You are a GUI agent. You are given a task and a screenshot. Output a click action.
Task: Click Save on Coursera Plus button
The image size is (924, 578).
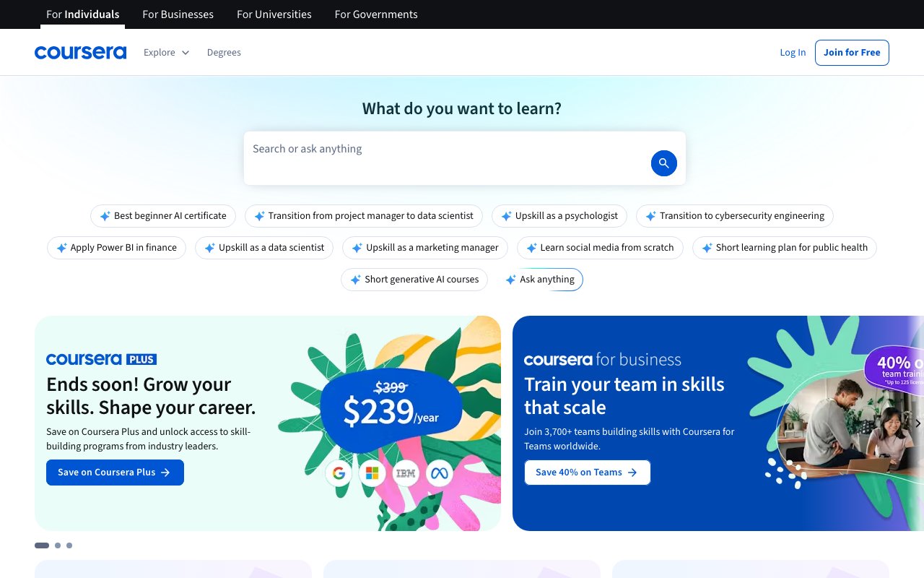(115, 473)
